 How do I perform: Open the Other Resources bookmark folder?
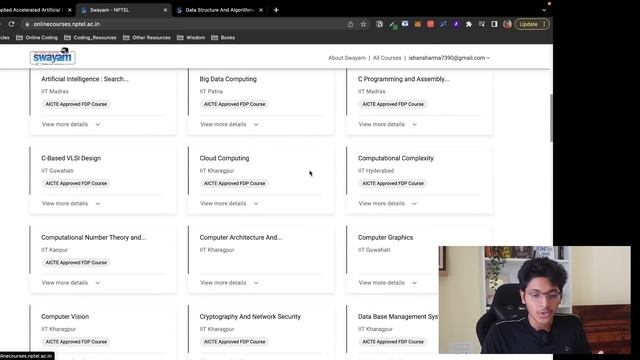point(147,38)
